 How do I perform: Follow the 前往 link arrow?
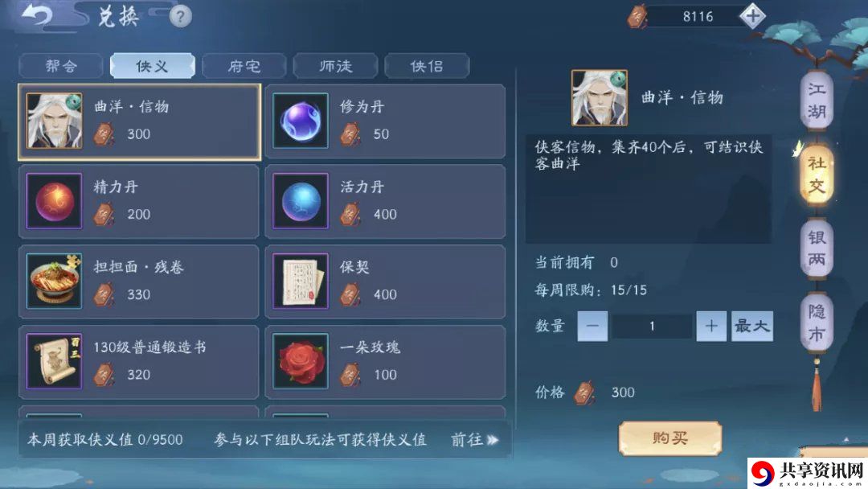[475, 440]
